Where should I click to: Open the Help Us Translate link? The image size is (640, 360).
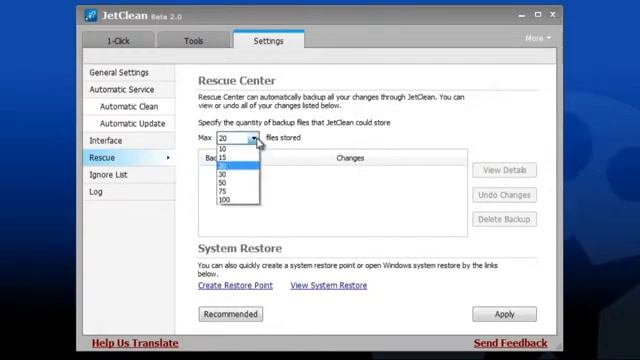click(135, 343)
